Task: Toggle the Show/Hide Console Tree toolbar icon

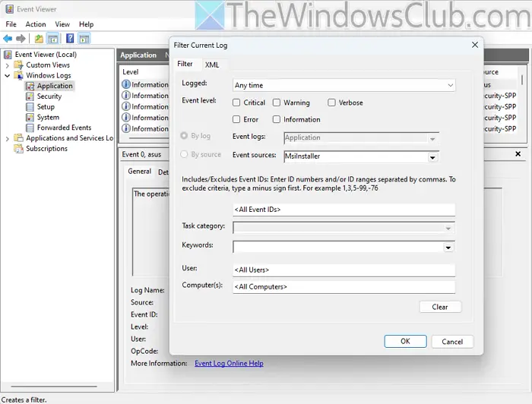Action: coord(52,39)
